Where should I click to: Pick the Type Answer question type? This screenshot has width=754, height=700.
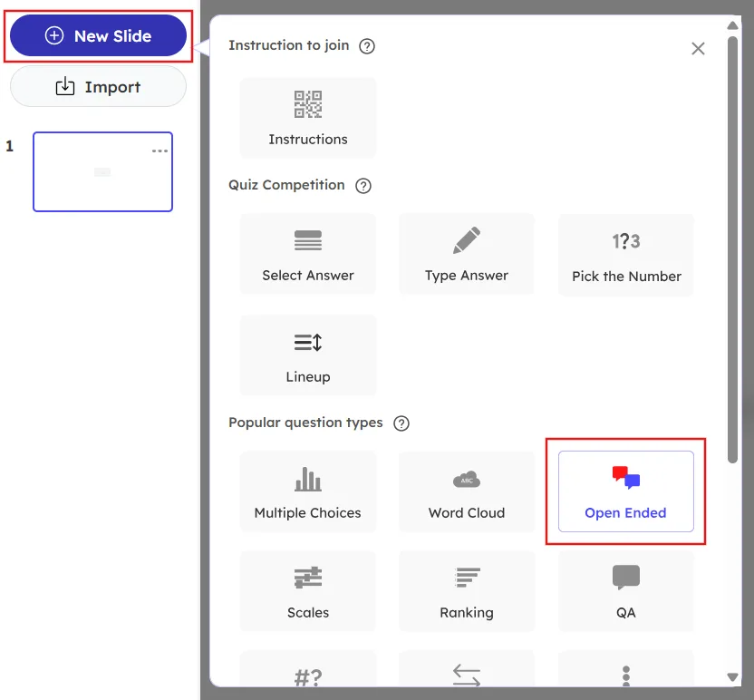(x=467, y=254)
